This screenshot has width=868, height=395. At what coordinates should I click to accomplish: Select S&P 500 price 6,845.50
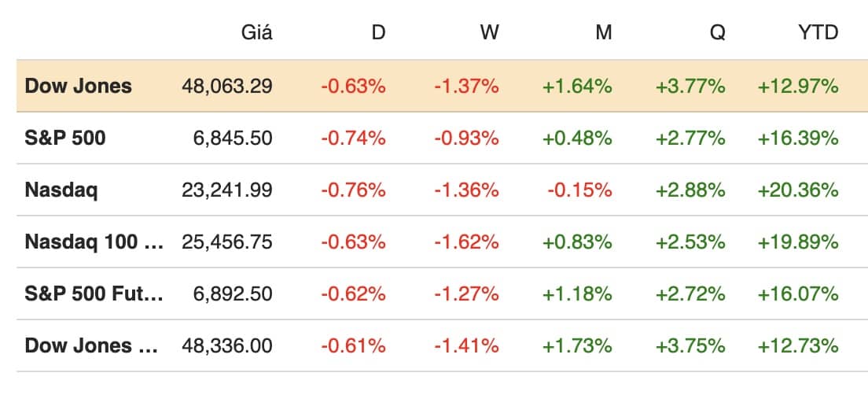[x=233, y=138]
